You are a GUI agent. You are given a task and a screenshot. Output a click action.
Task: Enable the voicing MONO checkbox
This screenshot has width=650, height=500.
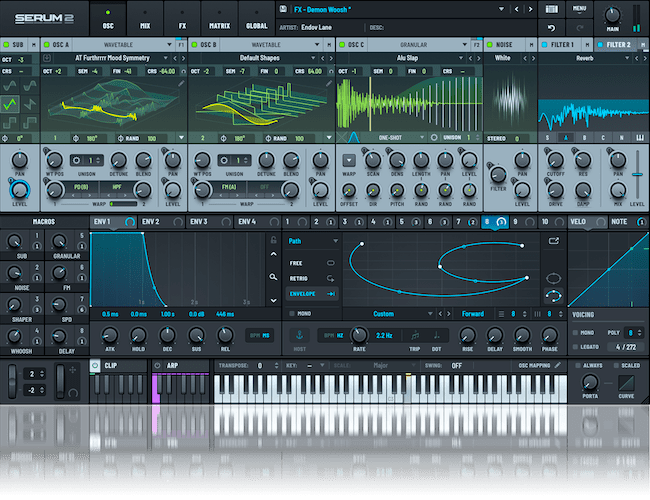pyautogui.click(x=575, y=333)
